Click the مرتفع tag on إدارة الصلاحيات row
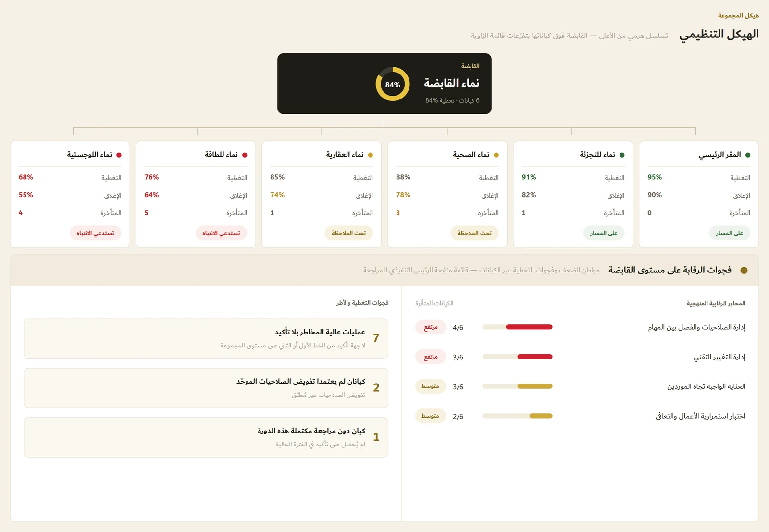 click(431, 327)
